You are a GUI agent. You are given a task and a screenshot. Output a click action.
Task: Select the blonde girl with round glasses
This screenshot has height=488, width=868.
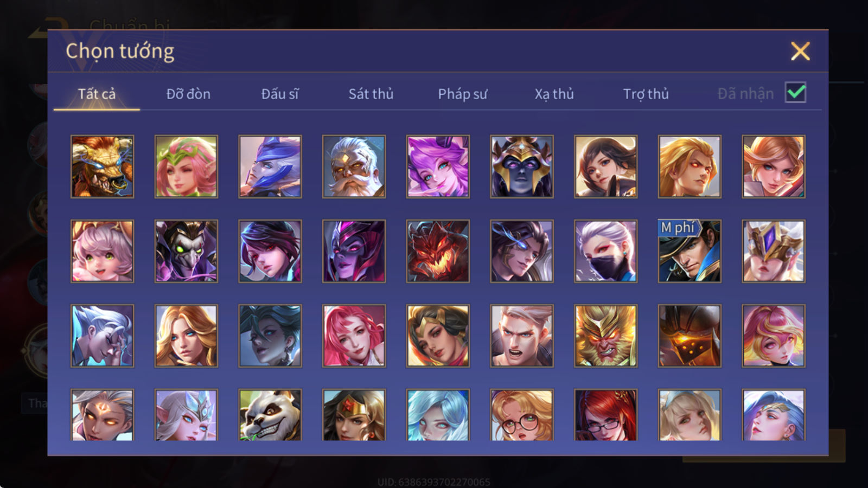[x=521, y=415]
